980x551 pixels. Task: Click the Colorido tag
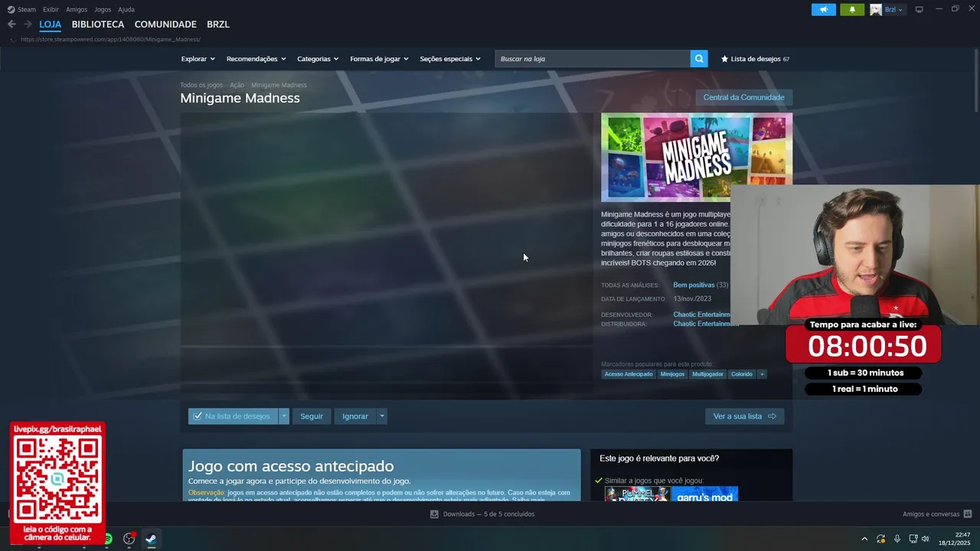[741, 374]
